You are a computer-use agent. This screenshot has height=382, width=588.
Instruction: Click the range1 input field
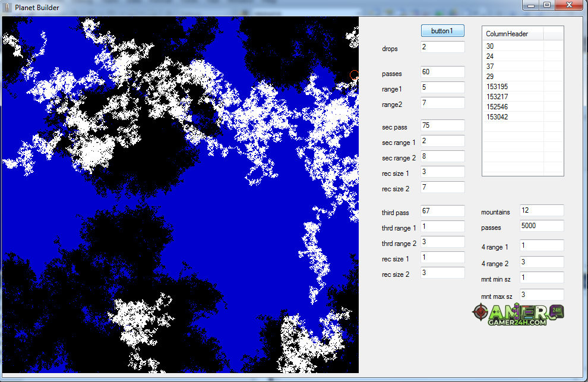442,87
